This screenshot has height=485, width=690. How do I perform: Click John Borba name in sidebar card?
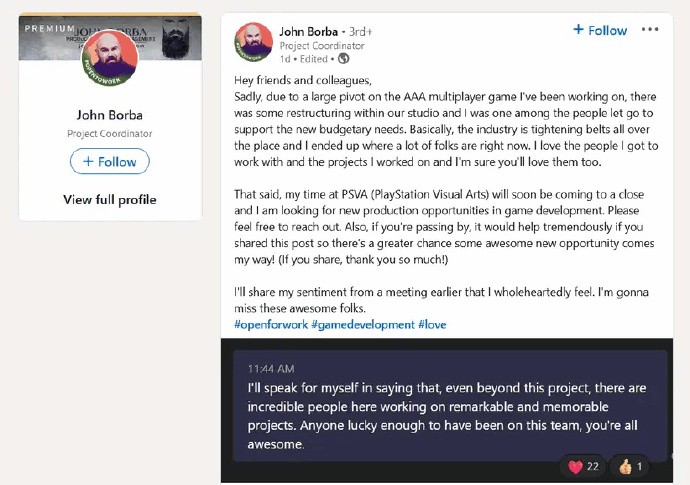(110, 115)
